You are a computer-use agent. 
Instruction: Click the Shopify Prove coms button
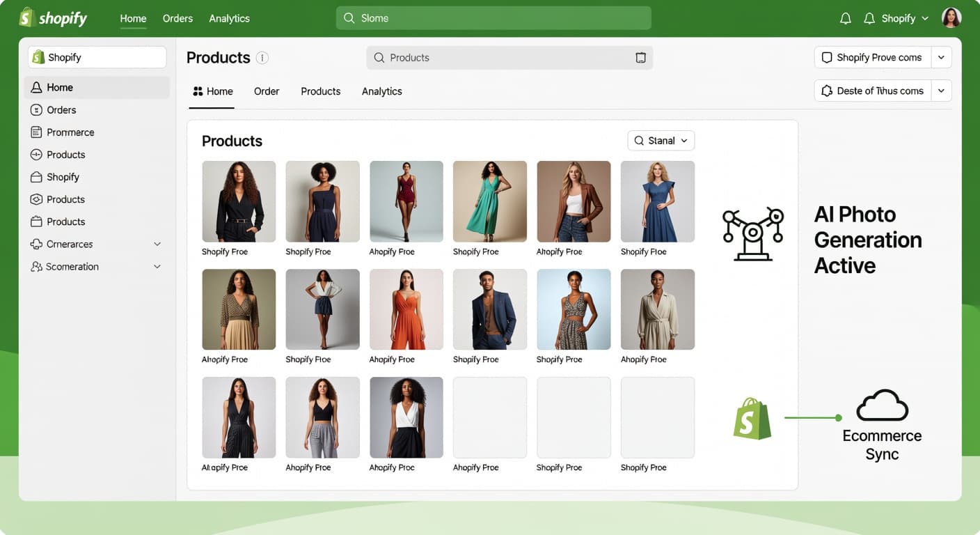pos(873,58)
